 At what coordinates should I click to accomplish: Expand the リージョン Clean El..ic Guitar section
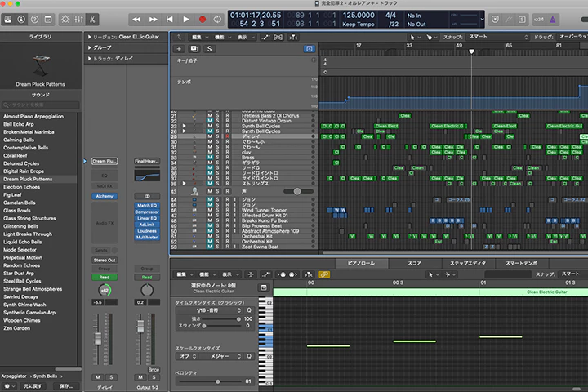tap(90, 37)
